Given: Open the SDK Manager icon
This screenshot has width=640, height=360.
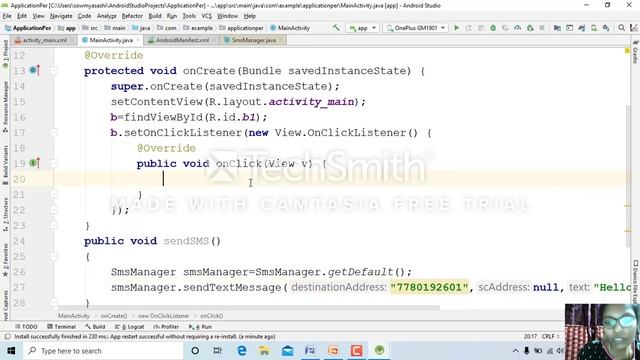Looking at the screenshot, I should [x=606, y=28].
